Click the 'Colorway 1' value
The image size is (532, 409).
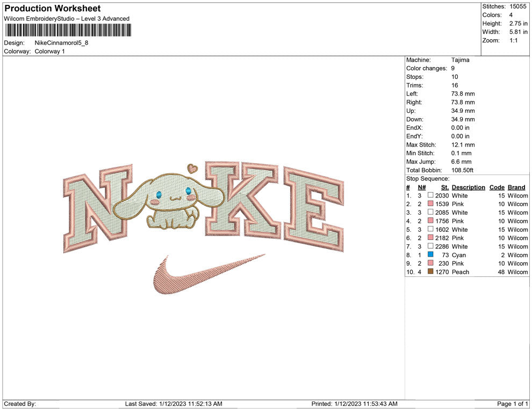(x=49, y=51)
